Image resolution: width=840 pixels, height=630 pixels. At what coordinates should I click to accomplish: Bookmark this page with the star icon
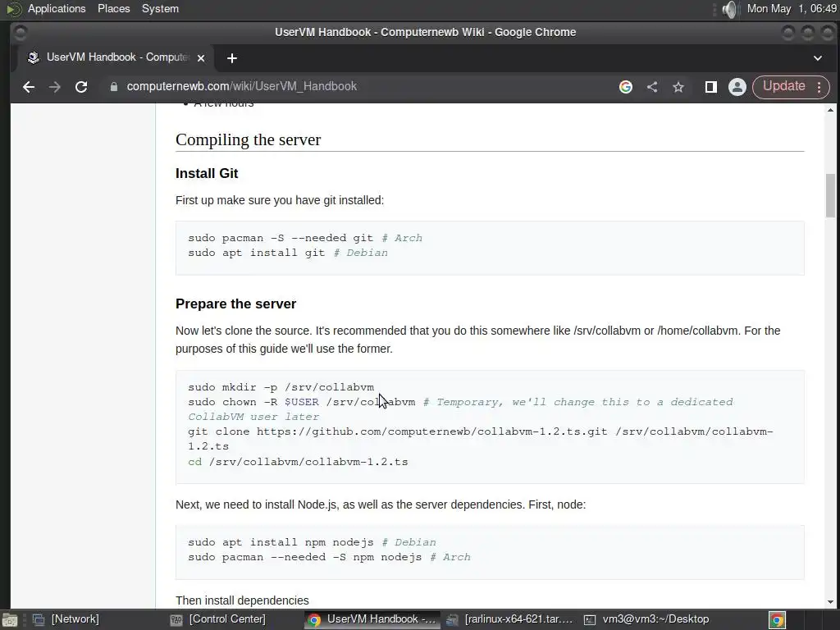pos(678,87)
